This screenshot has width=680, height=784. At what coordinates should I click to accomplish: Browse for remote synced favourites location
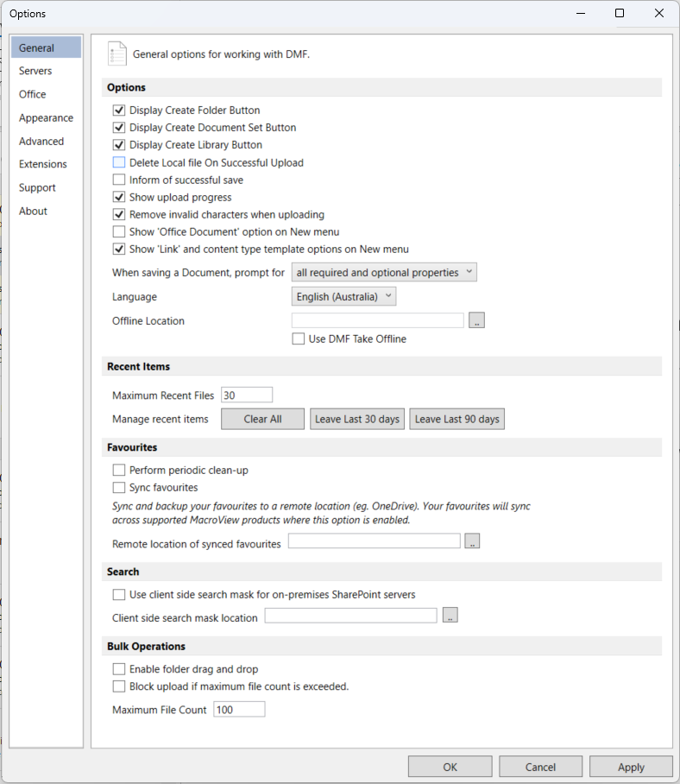pos(472,541)
